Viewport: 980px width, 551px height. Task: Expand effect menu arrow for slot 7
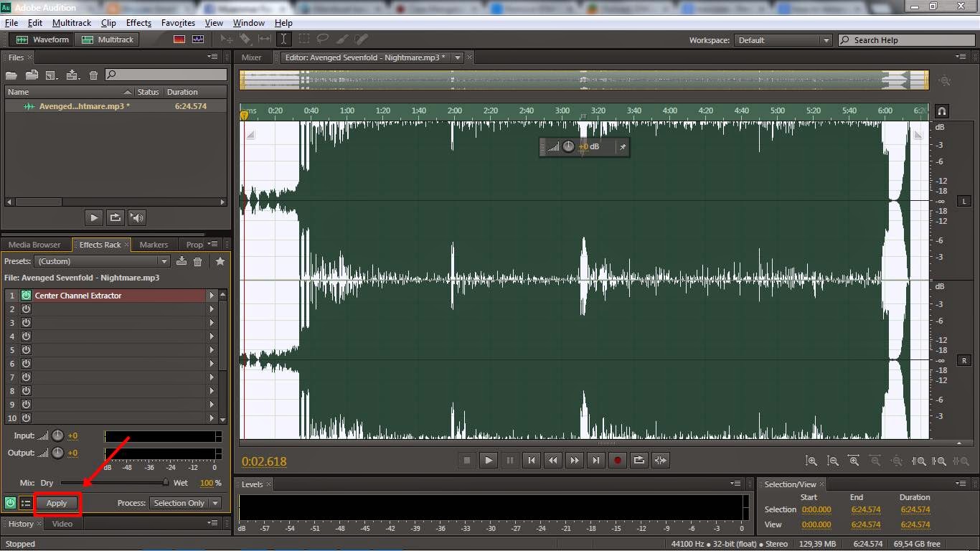pos(212,377)
